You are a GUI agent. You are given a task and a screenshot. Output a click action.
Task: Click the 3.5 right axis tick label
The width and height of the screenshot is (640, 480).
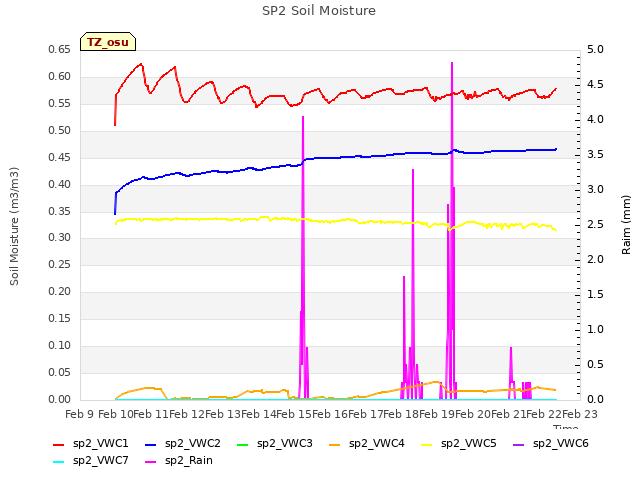click(x=595, y=155)
